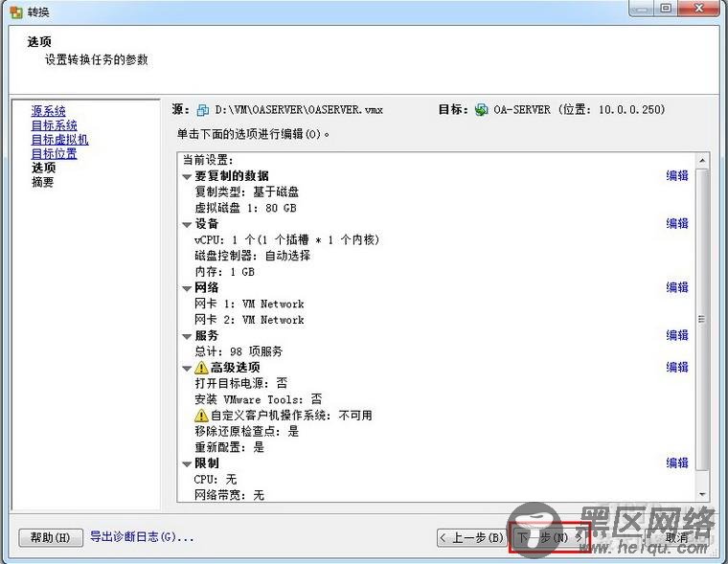Edit 服务 settings
The height and width of the screenshot is (564, 728).
pos(677,335)
